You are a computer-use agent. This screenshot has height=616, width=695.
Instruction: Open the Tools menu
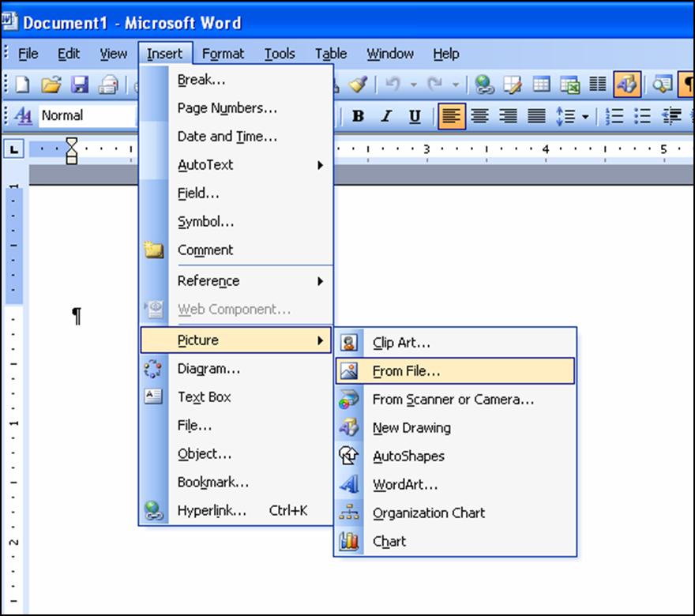[x=280, y=54]
